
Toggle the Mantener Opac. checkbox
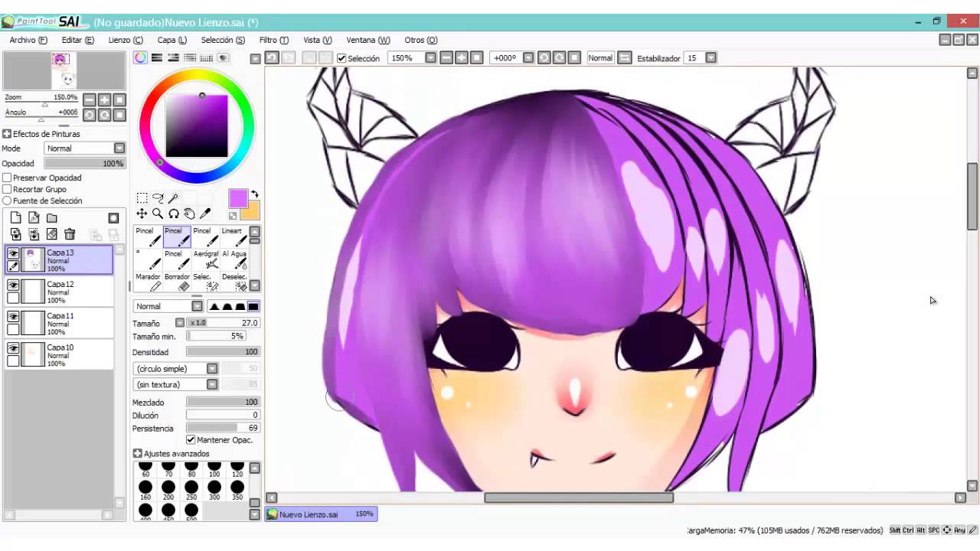point(191,440)
